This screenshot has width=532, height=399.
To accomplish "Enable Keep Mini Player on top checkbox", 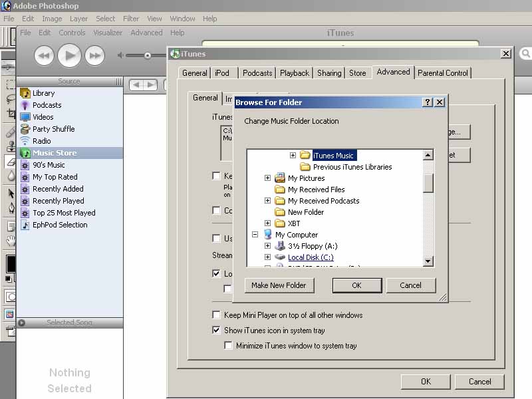I will (216, 315).
